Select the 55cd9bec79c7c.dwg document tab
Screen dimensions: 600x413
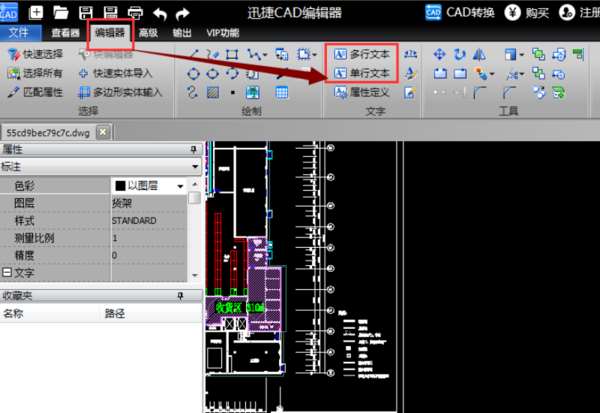pyautogui.click(x=48, y=133)
